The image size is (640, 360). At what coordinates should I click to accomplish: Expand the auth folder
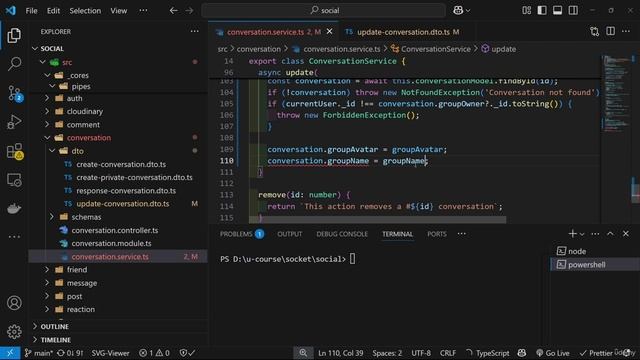pos(47,98)
